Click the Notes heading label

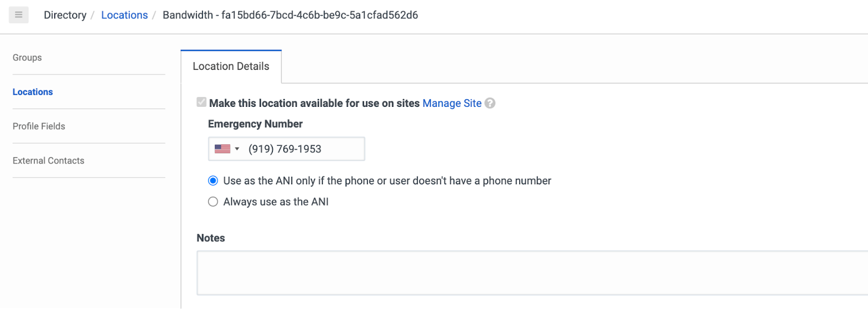[x=210, y=238]
